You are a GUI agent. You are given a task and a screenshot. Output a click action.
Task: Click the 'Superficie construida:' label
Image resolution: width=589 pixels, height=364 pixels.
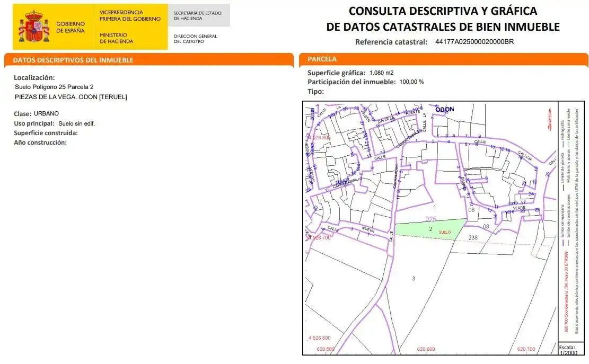pyautogui.click(x=46, y=133)
